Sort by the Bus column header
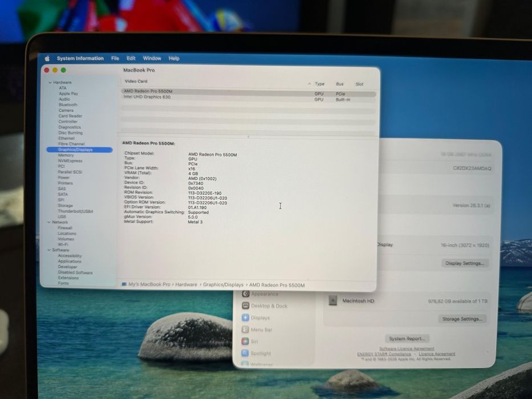 pos(340,84)
